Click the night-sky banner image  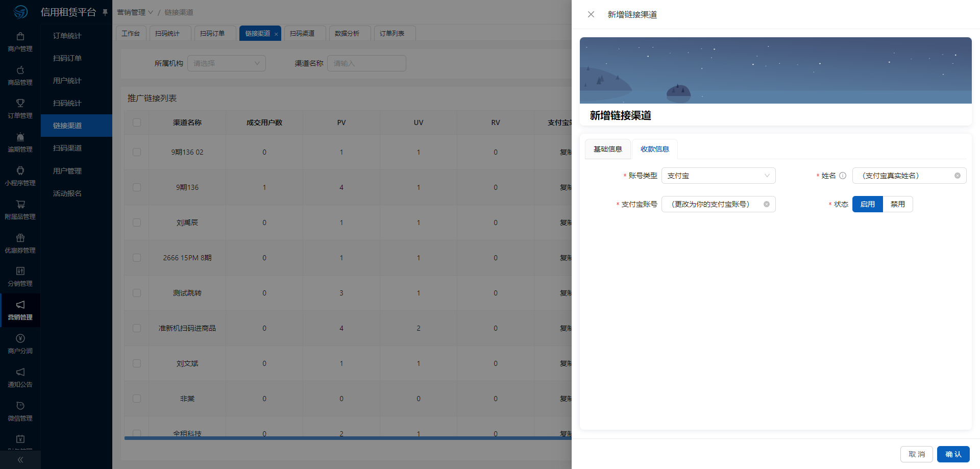point(776,70)
